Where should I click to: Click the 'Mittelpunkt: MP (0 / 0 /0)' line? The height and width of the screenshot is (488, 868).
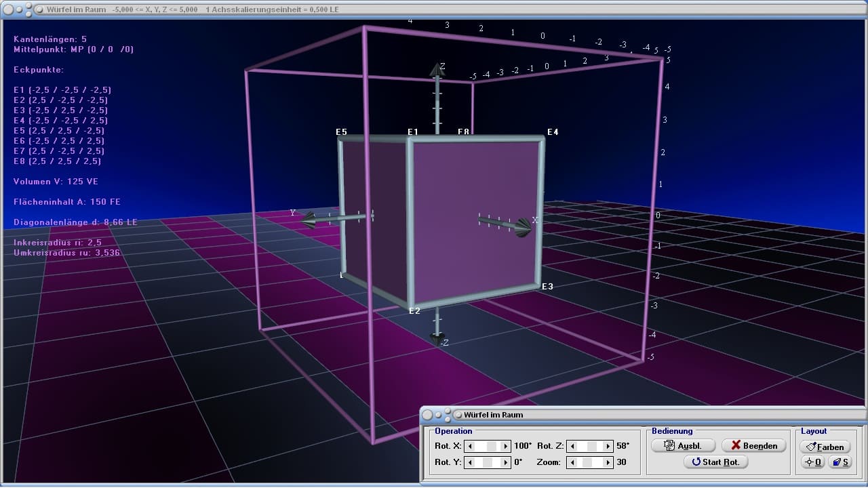click(74, 49)
